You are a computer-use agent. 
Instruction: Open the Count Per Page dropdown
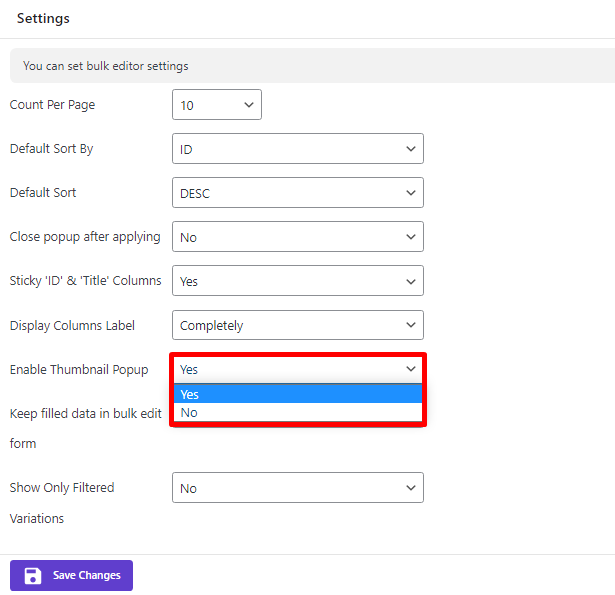tap(217, 105)
